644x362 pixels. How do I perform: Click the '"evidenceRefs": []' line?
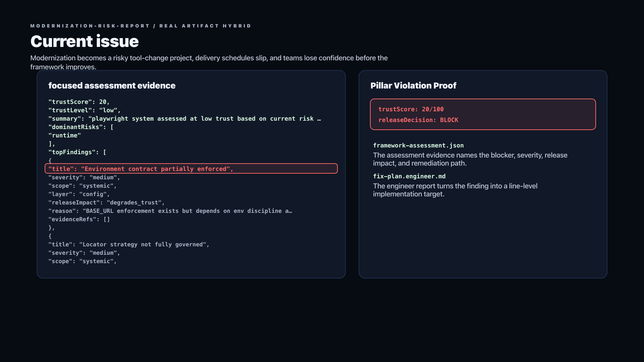click(x=79, y=219)
